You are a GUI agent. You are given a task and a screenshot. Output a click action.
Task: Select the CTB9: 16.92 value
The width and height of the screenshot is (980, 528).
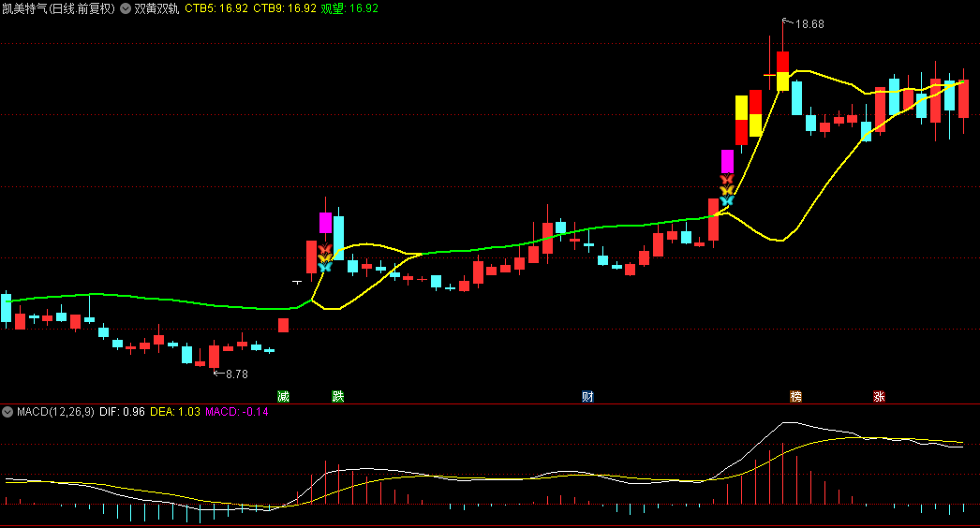285,8
